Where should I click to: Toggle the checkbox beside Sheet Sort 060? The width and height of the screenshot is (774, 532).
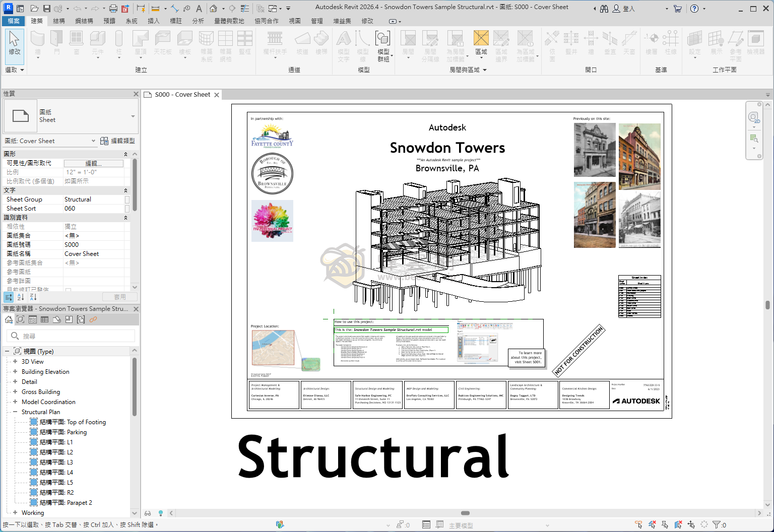tap(127, 209)
